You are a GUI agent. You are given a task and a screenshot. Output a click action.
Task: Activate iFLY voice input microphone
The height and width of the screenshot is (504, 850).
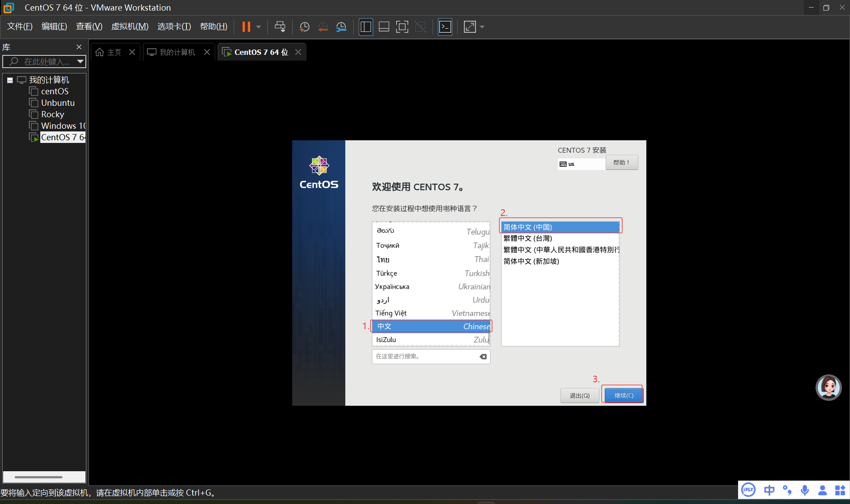[805, 490]
